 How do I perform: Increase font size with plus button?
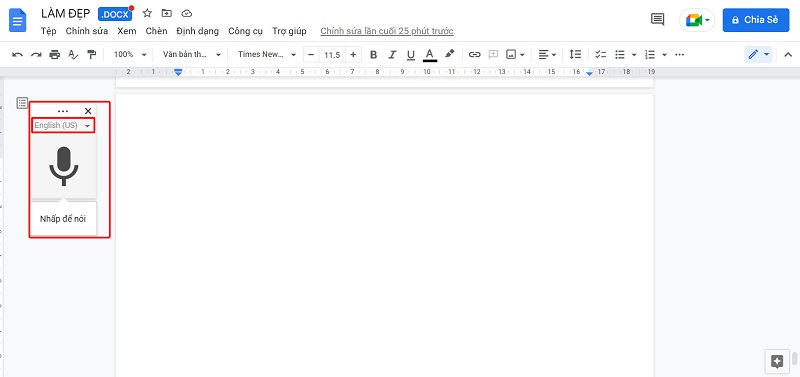[x=353, y=55]
